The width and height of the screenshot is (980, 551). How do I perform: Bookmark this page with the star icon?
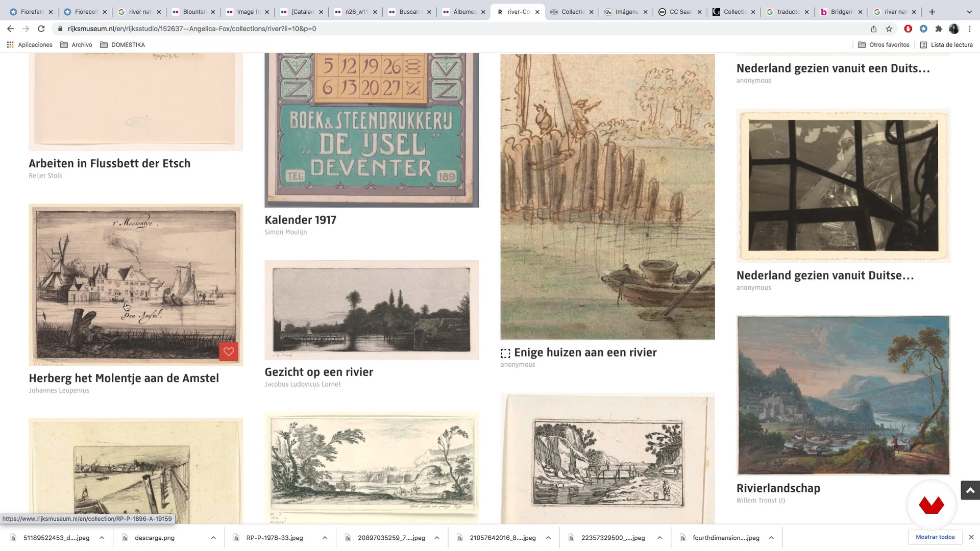tap(889, 29)
